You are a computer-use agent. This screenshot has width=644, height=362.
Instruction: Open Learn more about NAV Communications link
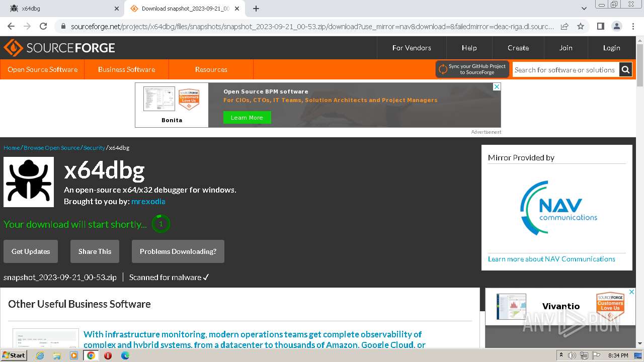pyautogui.click(x=551, y=259)
